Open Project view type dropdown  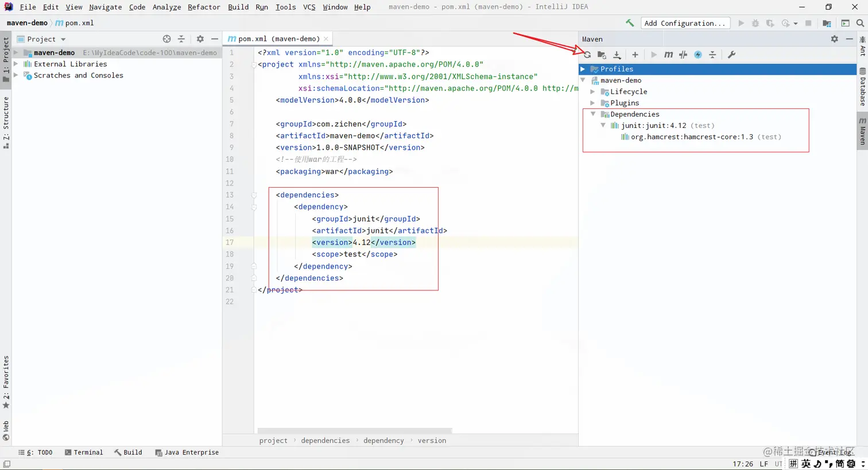coord(63,40)
